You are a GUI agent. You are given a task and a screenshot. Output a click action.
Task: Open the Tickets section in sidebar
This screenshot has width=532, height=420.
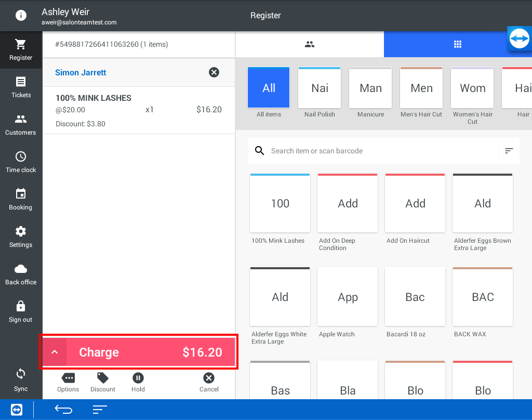coord(21,87)
